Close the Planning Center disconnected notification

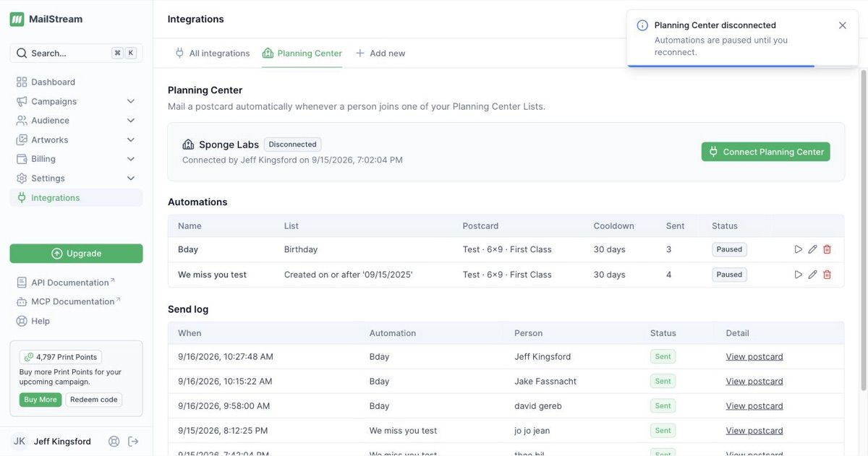tap(843, 25)
